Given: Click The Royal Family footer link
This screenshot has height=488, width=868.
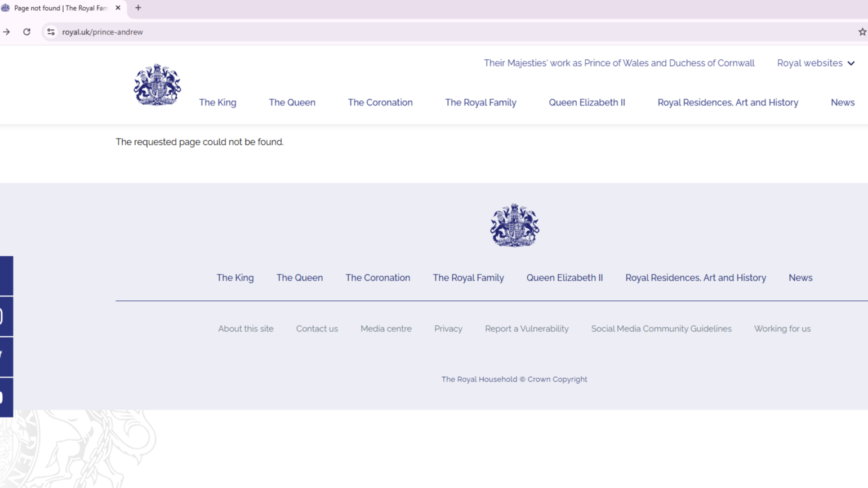Looking at the screenshot, I should click(x=468, y=278).
